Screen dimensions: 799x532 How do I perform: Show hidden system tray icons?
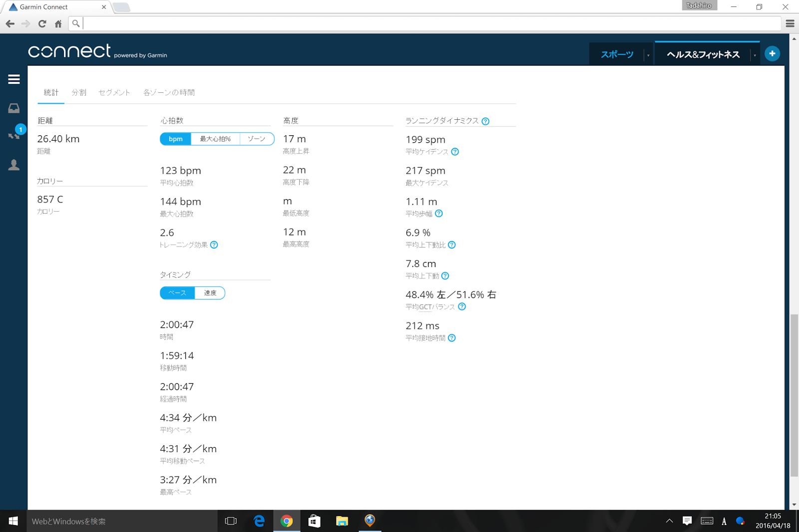point(669,521)
